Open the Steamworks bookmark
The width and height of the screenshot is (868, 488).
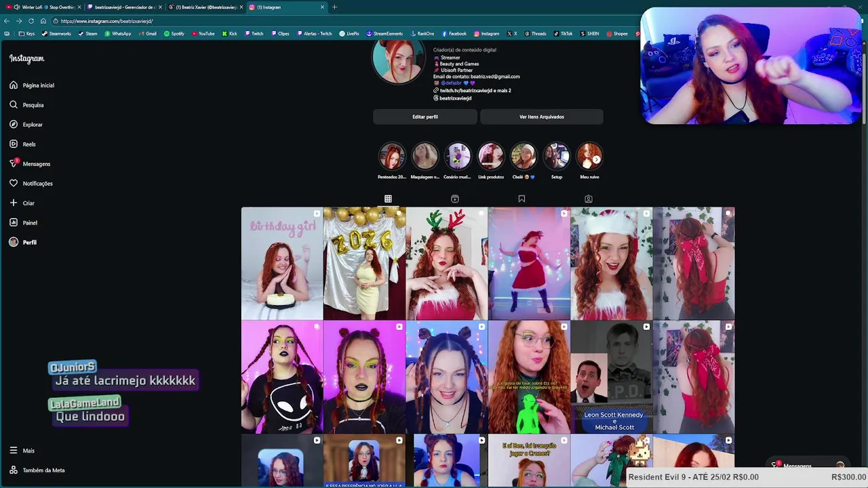coord(56,33)
